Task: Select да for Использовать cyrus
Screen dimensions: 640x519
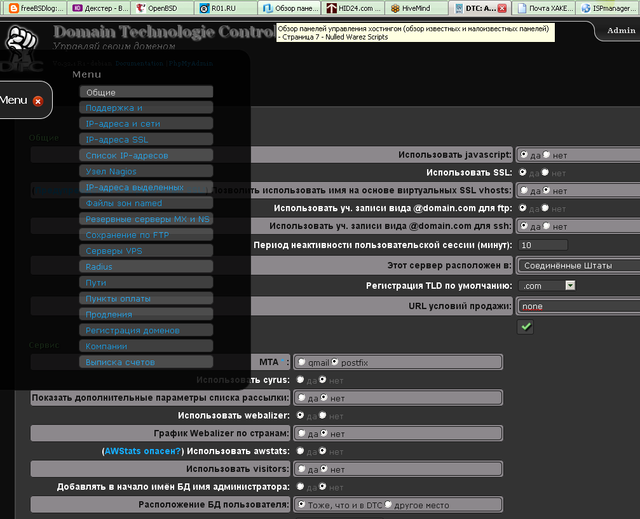Action: tap(300, 380)
